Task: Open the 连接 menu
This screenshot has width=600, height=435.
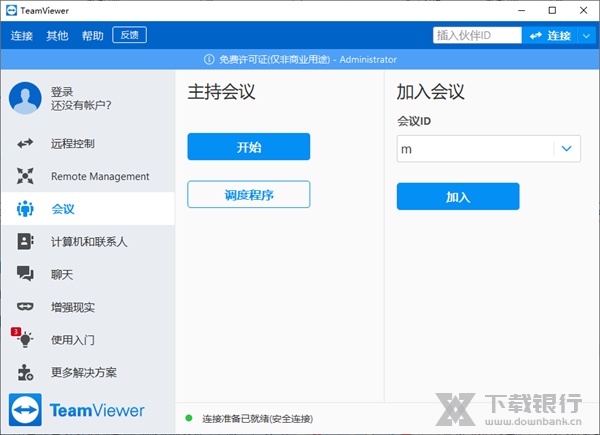Action: tap(22, 36)
